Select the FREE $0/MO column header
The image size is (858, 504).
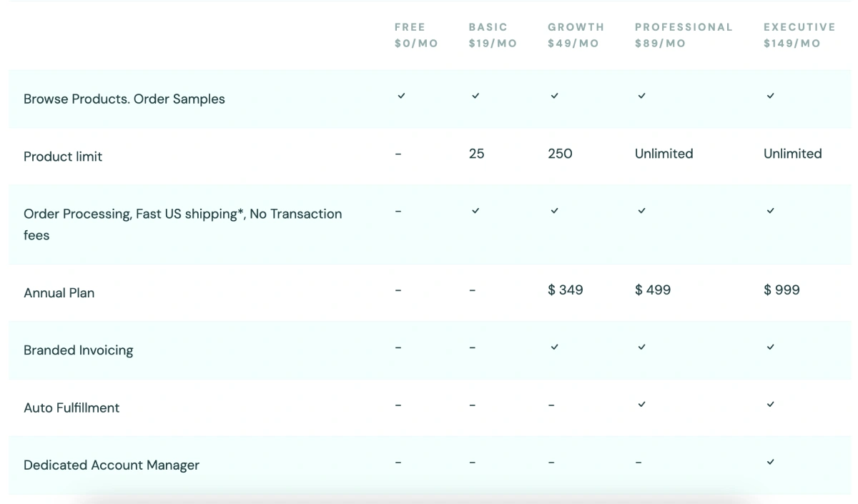(x=416, y=35)
